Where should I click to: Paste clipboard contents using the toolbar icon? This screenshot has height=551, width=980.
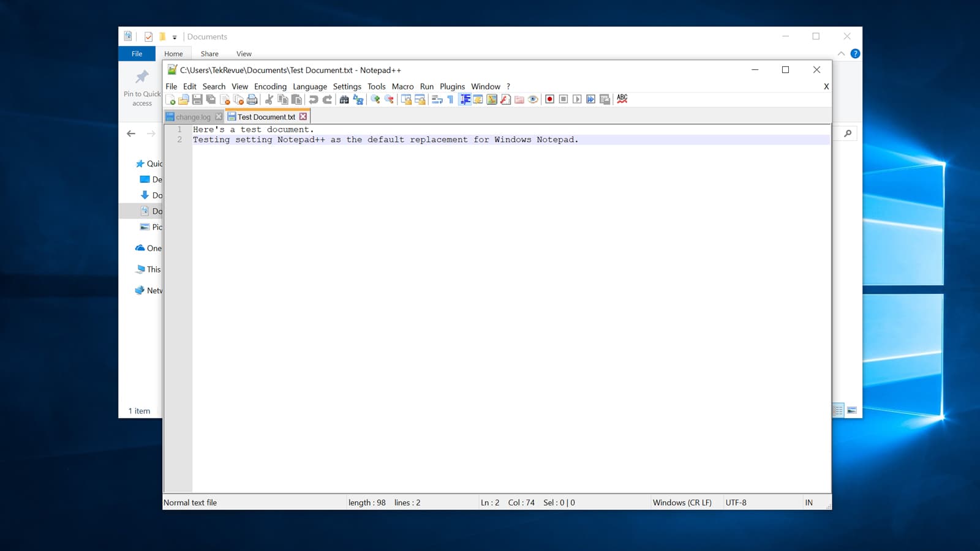coord(296,99)
